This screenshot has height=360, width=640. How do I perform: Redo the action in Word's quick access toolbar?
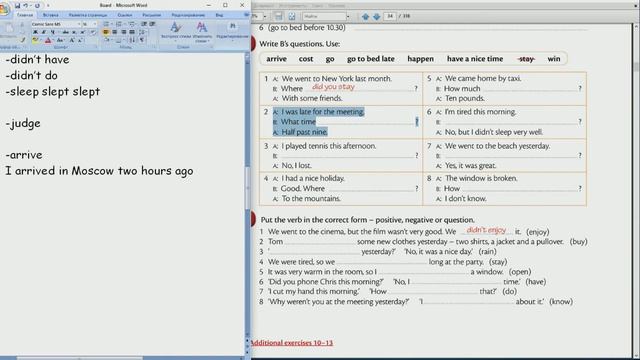(37, 6)
